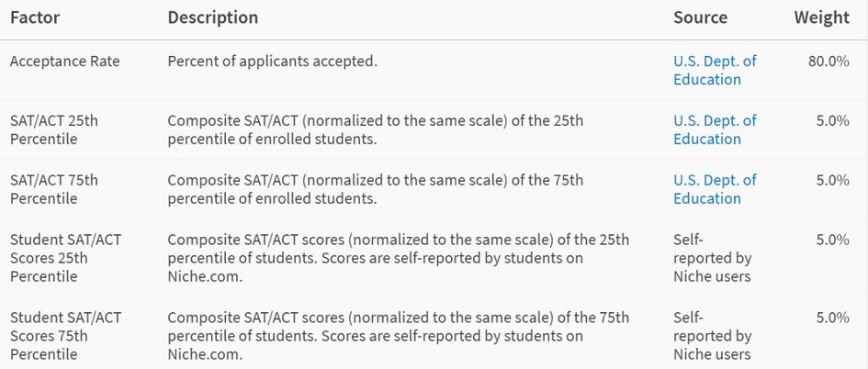Click the 5.0% weight for Student Scores 75th Percentile
The height and width of the screenshot is (369, 868).
point(832,318)
